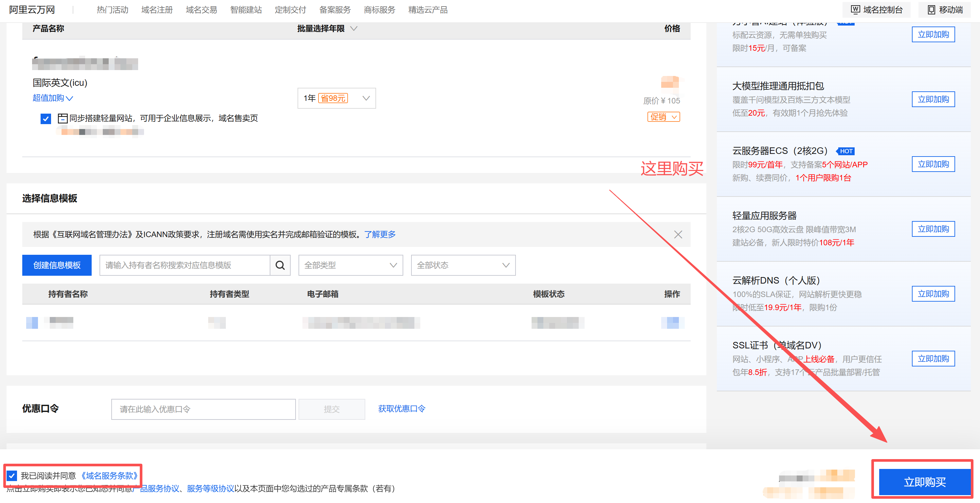Open the 全部类型 filter dropdown
Image resolution: width=980 pixels, height=503 pixels.
(x=350, y=265)
